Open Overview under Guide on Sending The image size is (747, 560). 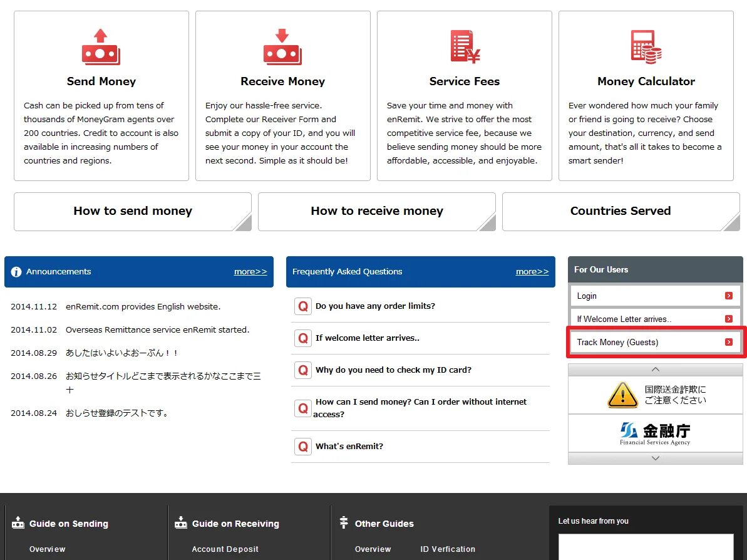tap(47, 549)
